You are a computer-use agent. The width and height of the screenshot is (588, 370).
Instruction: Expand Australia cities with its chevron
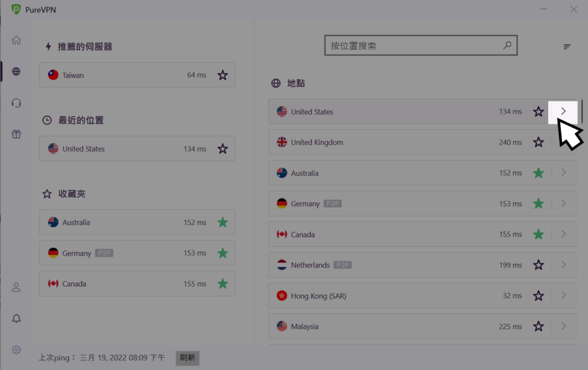pos(564,173)
